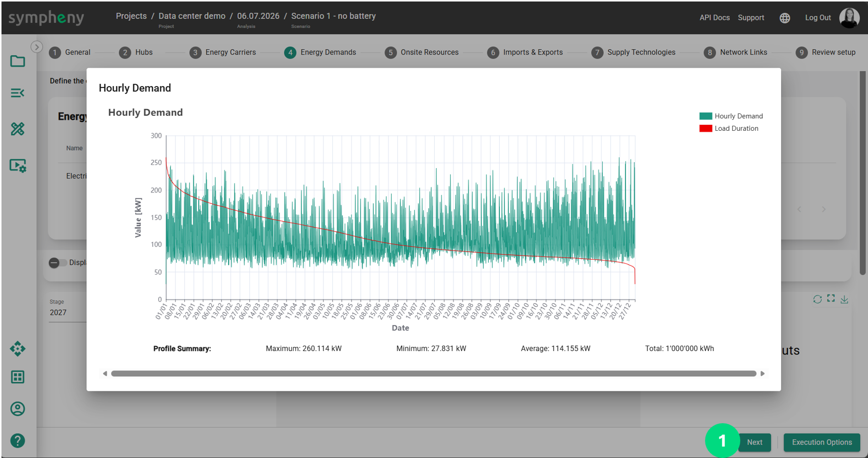Image resolution: width=868 pixels, height=458 pixels.
Task: Open the Projects breadcrumb link
Action: pyautogui.click(x=131, y=16)
